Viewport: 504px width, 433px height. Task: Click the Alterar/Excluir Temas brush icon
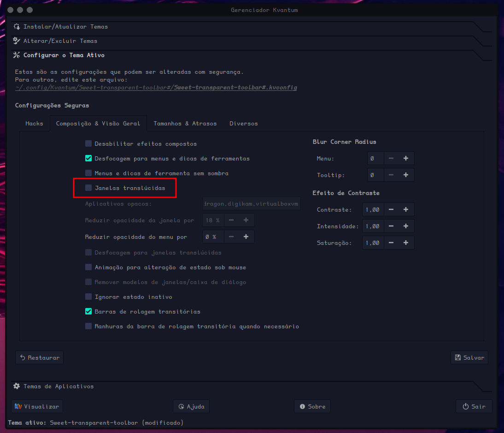click(x=17, y=41)
